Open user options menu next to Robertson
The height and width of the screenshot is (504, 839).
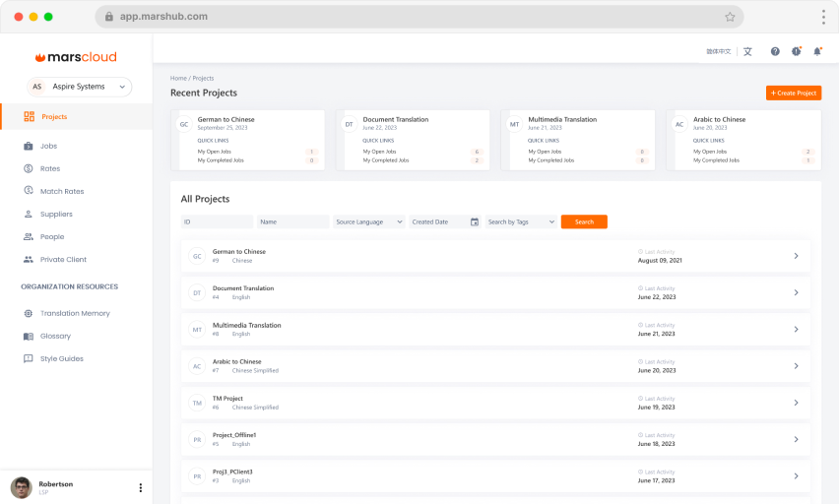140,487
